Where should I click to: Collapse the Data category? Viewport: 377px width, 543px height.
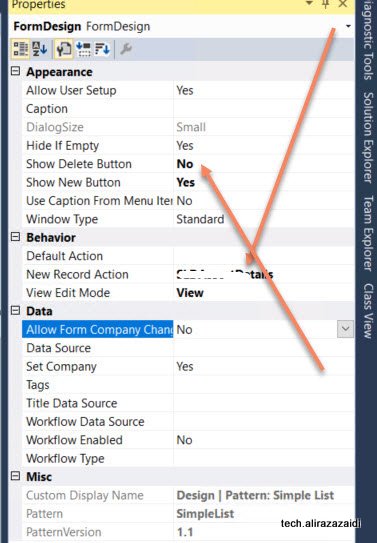tap(15, 310)
